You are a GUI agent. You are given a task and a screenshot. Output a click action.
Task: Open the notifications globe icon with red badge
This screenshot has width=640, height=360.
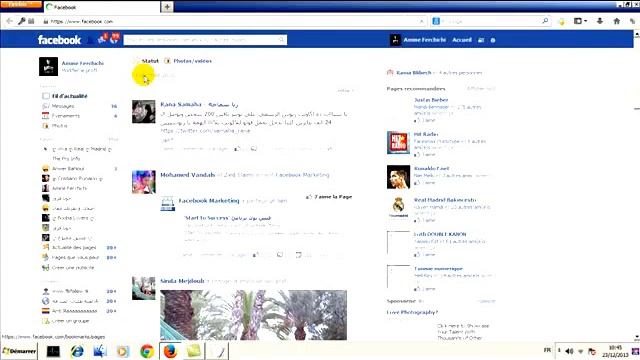(114, 39)
